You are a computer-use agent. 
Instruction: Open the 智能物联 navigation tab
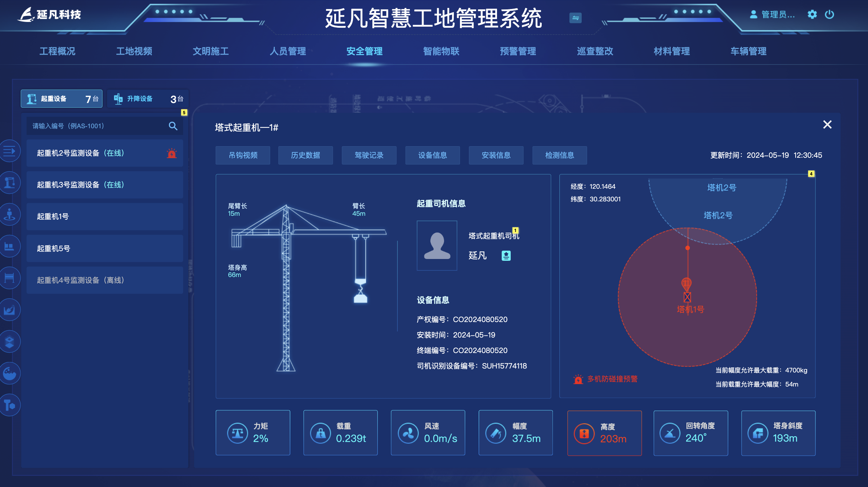click(441, 51)
